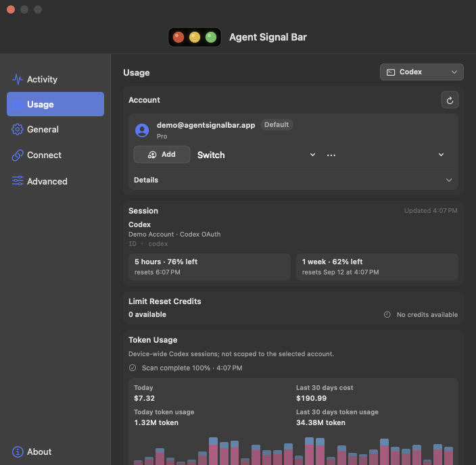Click the terminal icon in Codex dropdown
476x465 pixels.
click(391, 72)
